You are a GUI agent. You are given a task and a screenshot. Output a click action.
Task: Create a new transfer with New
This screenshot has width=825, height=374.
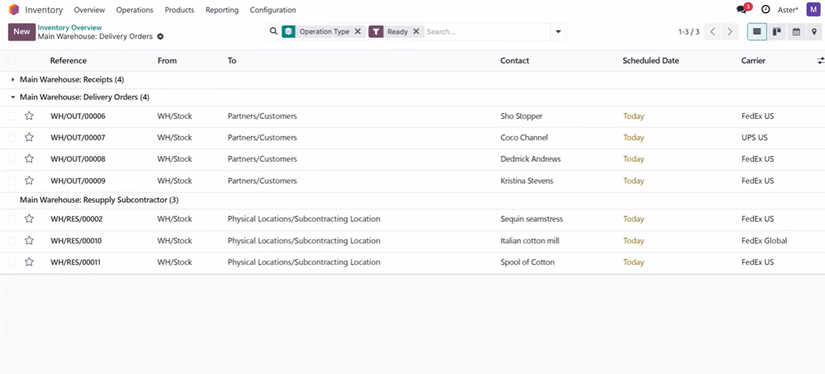[22, 32]
